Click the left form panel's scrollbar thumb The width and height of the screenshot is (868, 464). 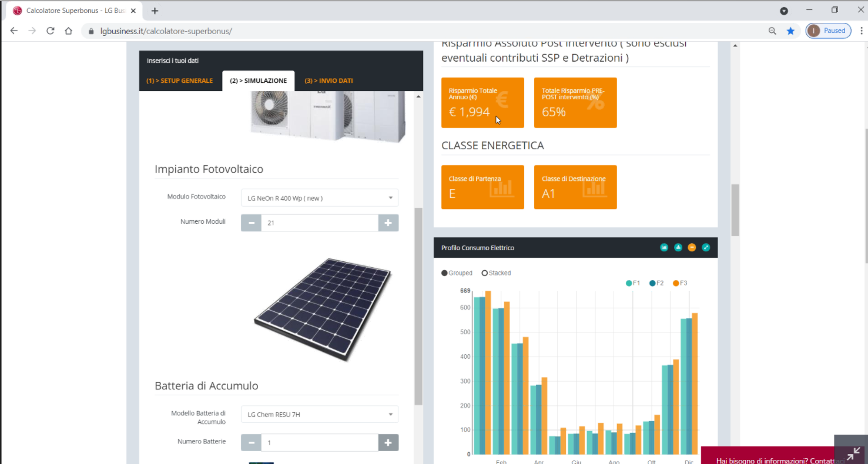coord(418,306)
